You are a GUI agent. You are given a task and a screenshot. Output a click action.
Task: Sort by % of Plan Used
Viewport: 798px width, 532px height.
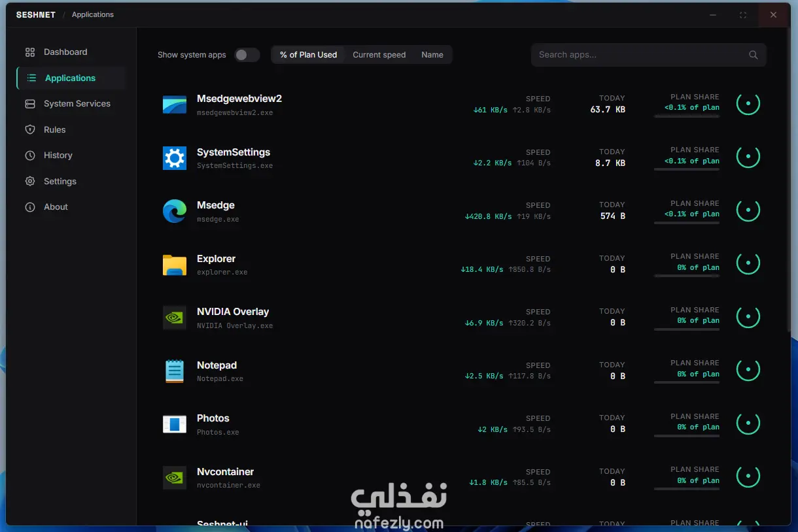coord(309,55)
